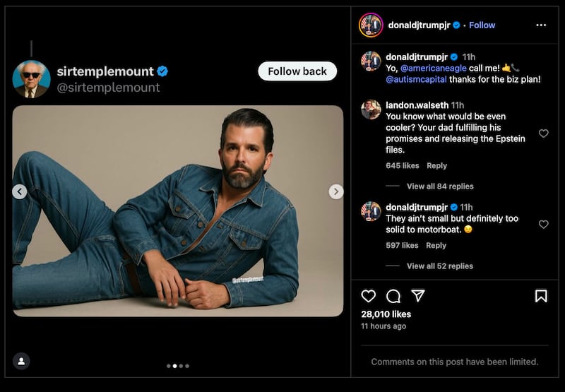
Task: View the 28,010 likes list
Action: (x=386, y=314)
